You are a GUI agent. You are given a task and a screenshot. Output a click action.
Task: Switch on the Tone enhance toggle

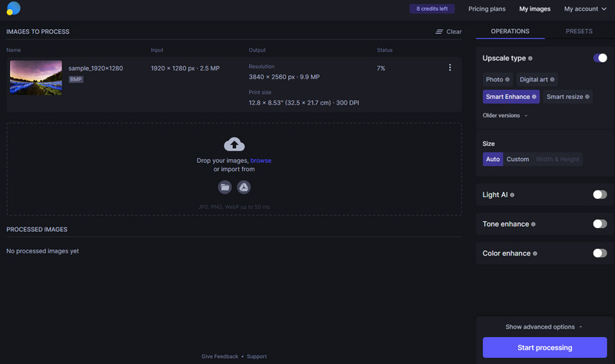coord(600,224)
